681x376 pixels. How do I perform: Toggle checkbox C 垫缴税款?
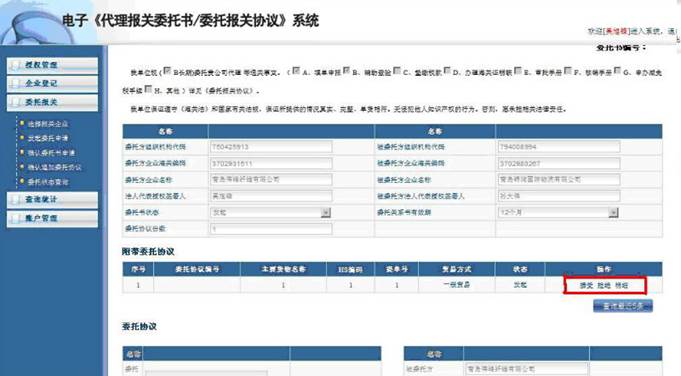point(397,70)
